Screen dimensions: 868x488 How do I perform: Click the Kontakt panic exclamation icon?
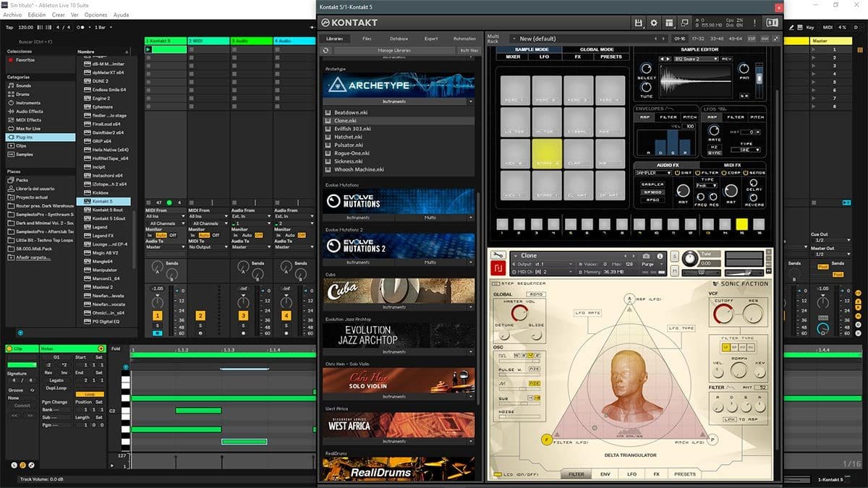point(754,23)
